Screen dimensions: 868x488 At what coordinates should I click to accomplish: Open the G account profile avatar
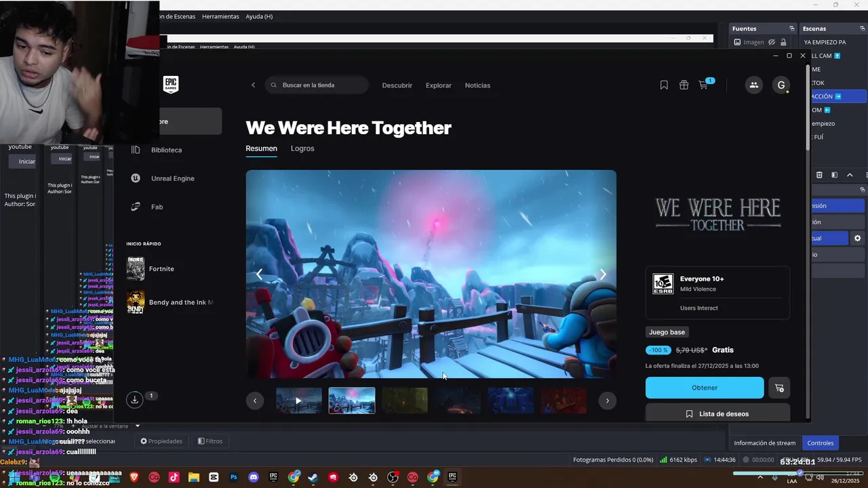click(x=781, y=85)
